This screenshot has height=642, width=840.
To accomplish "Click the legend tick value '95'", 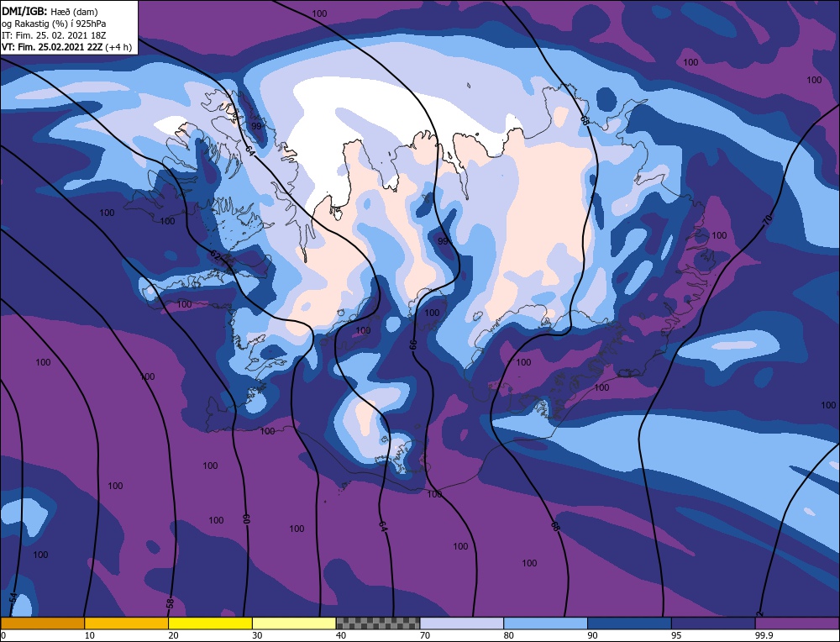I will [x=676, y=635].
